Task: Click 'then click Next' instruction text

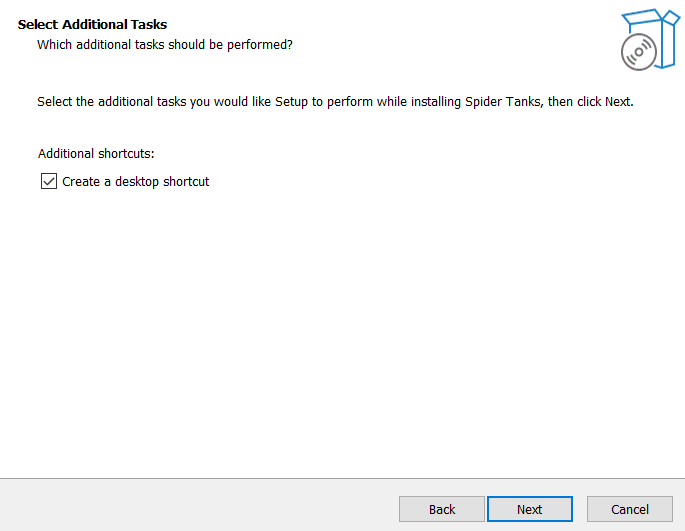Action: pos(591,102)
